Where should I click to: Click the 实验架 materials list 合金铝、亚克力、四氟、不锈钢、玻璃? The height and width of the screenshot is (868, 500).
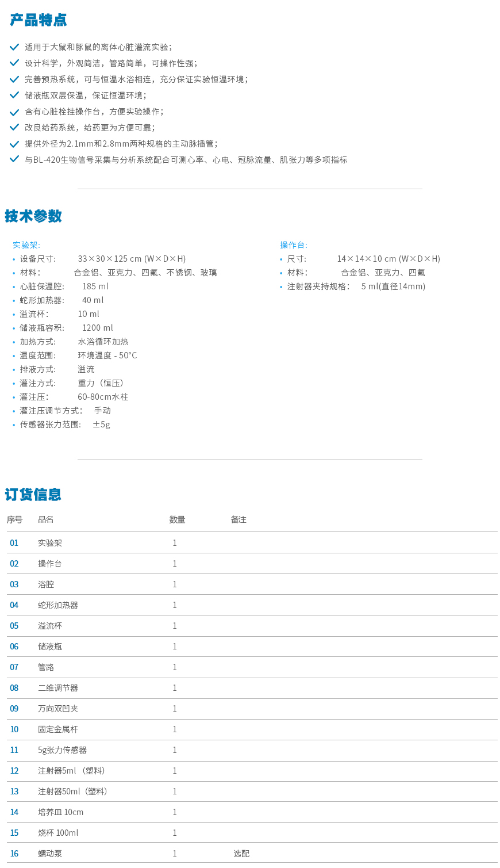(145, 273)
